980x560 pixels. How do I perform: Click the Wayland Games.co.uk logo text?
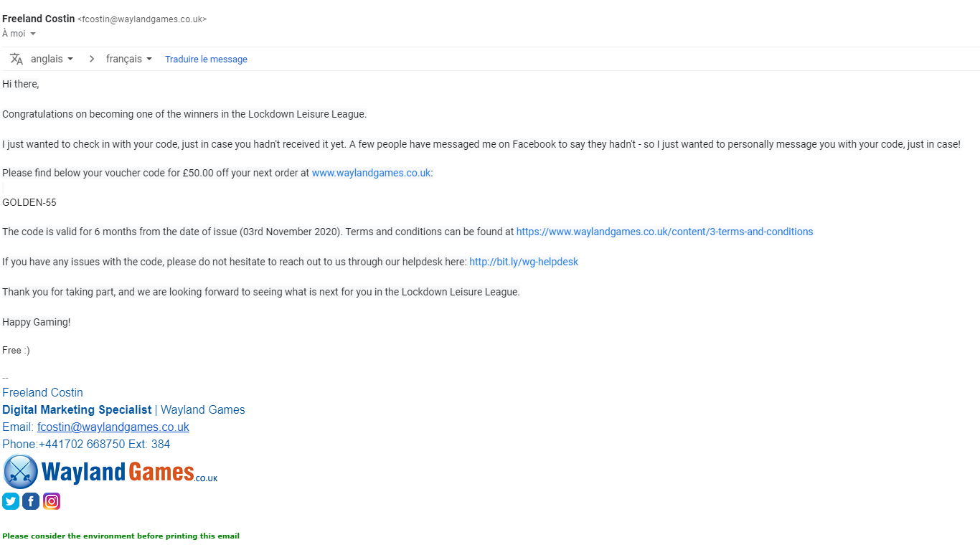129,472
